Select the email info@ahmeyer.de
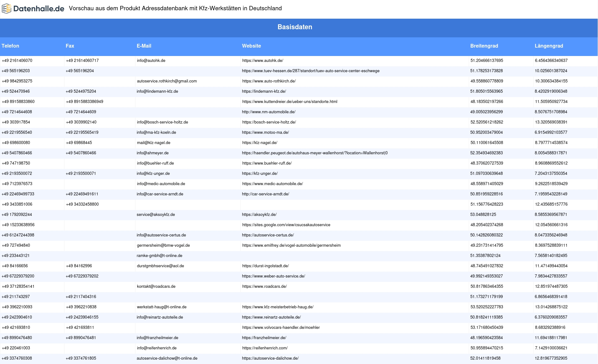This screenshot has height=364, width=598. click(x=153, y=153)
